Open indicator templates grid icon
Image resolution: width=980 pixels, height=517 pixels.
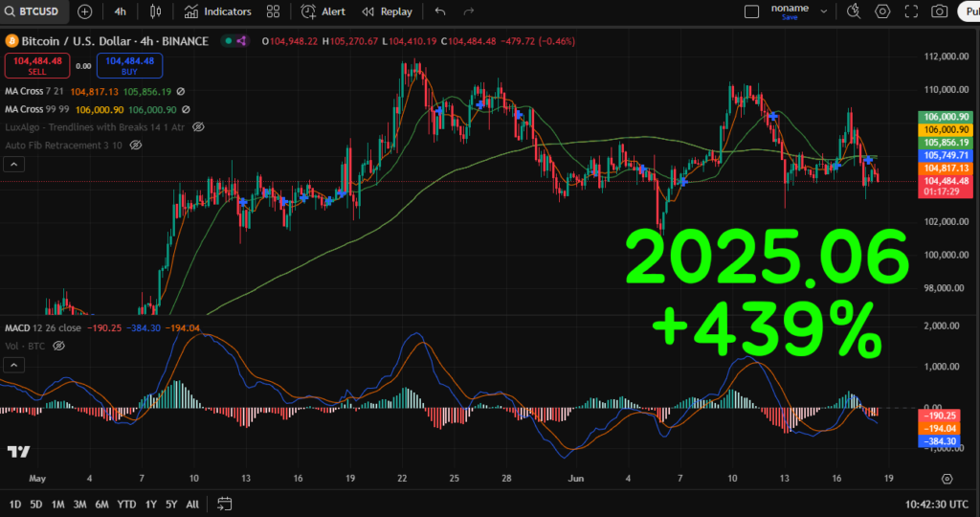pos(273,11)
